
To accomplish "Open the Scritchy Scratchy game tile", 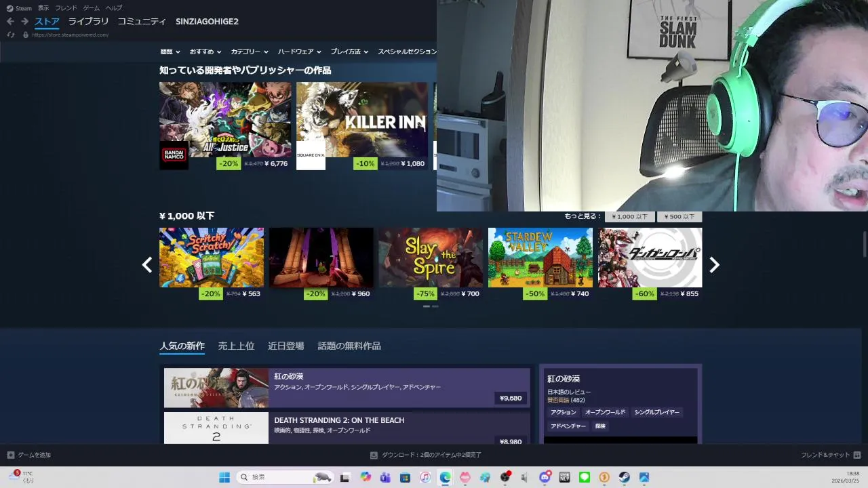I will (212, 257).
